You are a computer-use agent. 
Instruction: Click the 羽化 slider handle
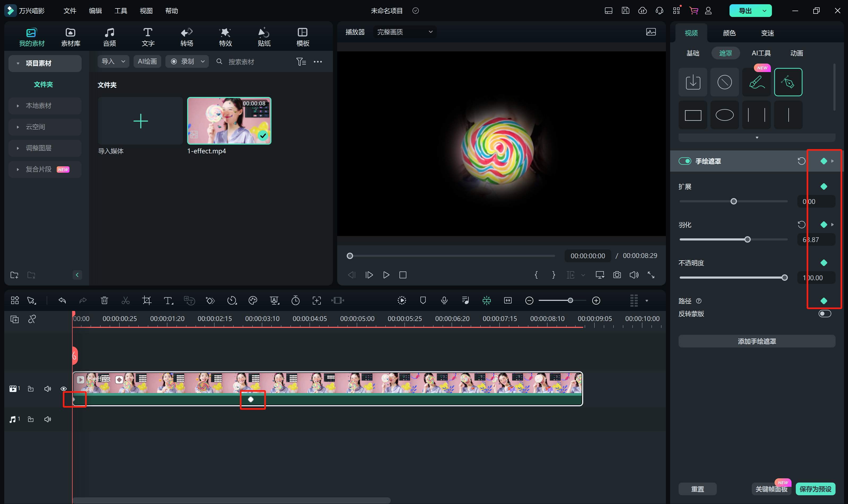point(747,239)
